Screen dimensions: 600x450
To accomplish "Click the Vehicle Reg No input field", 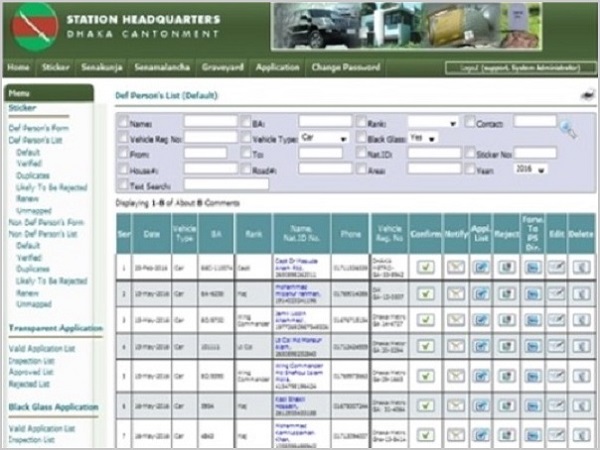I will (210, 137).
